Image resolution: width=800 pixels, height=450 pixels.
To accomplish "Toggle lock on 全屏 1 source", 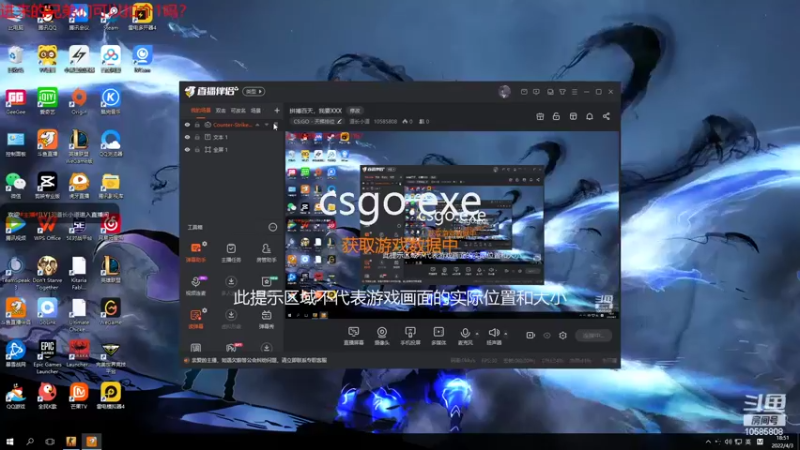I will tap(197, 149).
